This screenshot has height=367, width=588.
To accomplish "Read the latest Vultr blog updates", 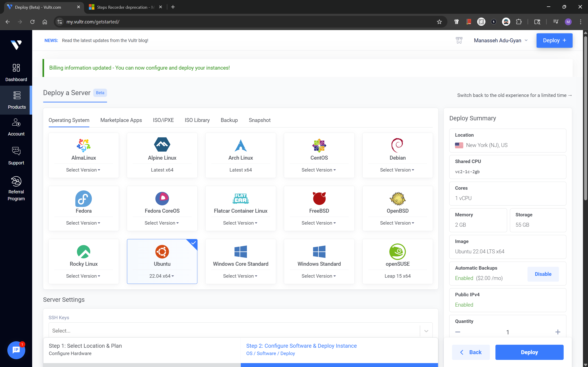I will (x=105, y=40).
